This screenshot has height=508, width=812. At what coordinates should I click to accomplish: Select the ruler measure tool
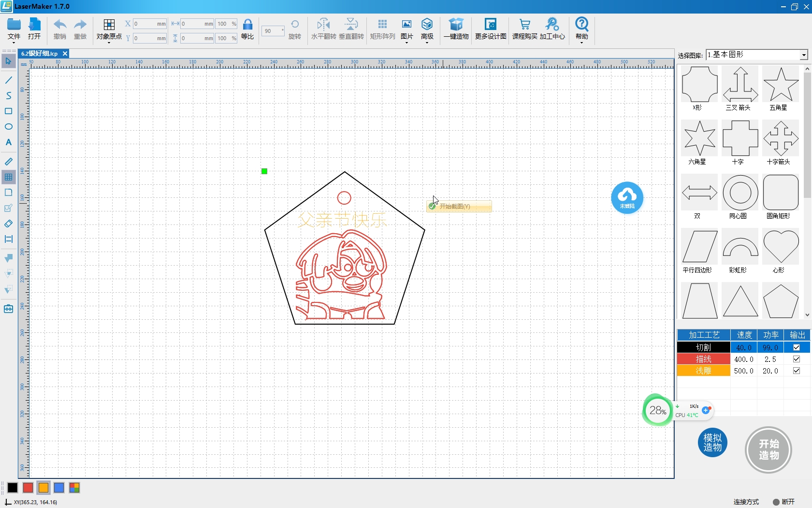(x=8, y=162)
